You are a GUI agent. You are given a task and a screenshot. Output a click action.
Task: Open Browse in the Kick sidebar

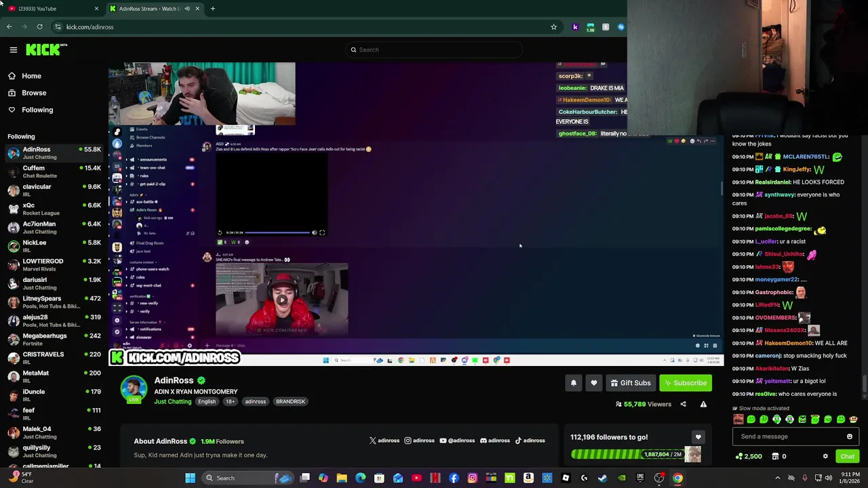click(27, 93)
